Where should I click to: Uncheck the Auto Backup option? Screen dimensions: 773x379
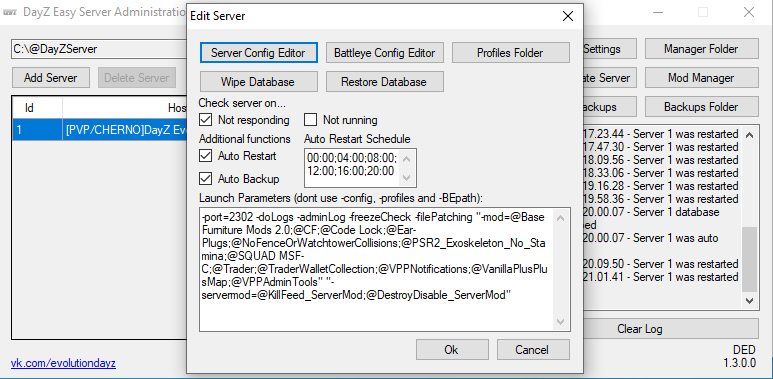[x=205, y=178]
